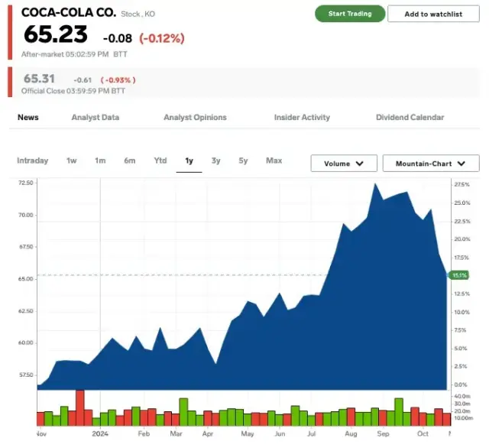
Task: Set chart range to 6m
Action: tap(130, 161)
